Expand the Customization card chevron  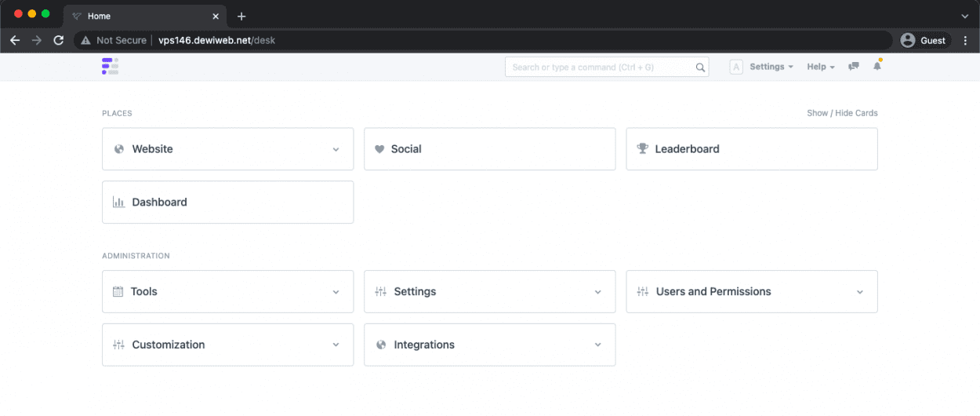pos(336,345)
